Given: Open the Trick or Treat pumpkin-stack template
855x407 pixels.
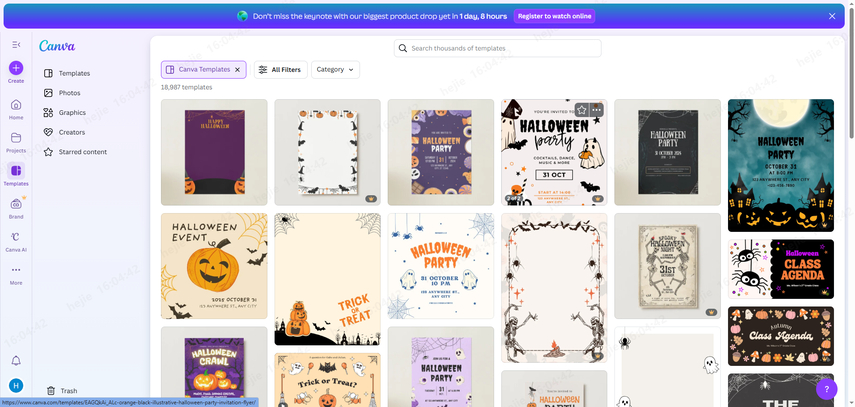Looking at the screenshot, I should coord(327,279).
